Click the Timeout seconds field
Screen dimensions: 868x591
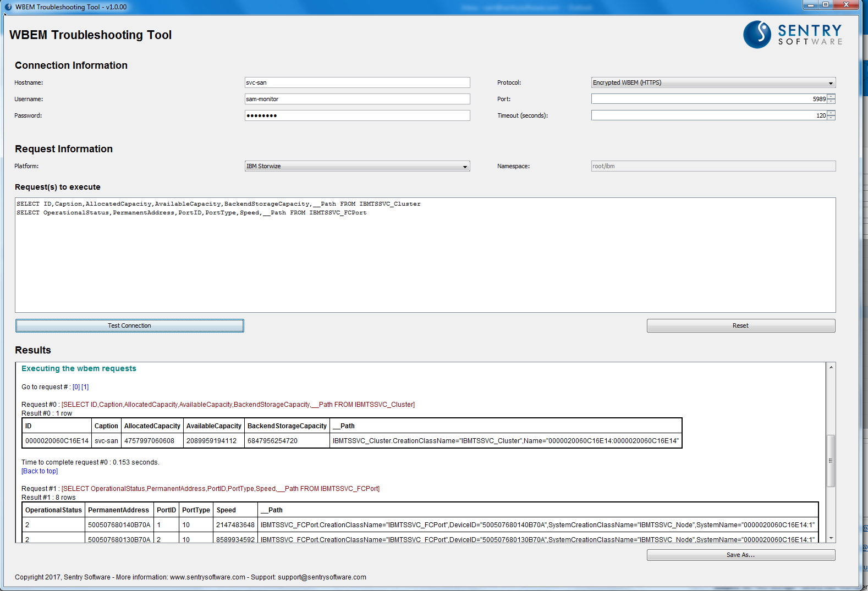(709, 115)
